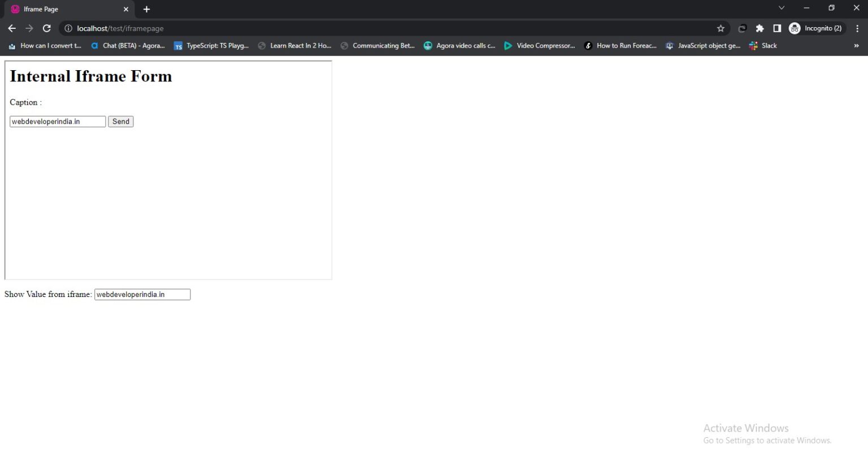Open the Incognito (2) profile menu
Viewport: 868px width, 465px height.
[x=816, y=28]
